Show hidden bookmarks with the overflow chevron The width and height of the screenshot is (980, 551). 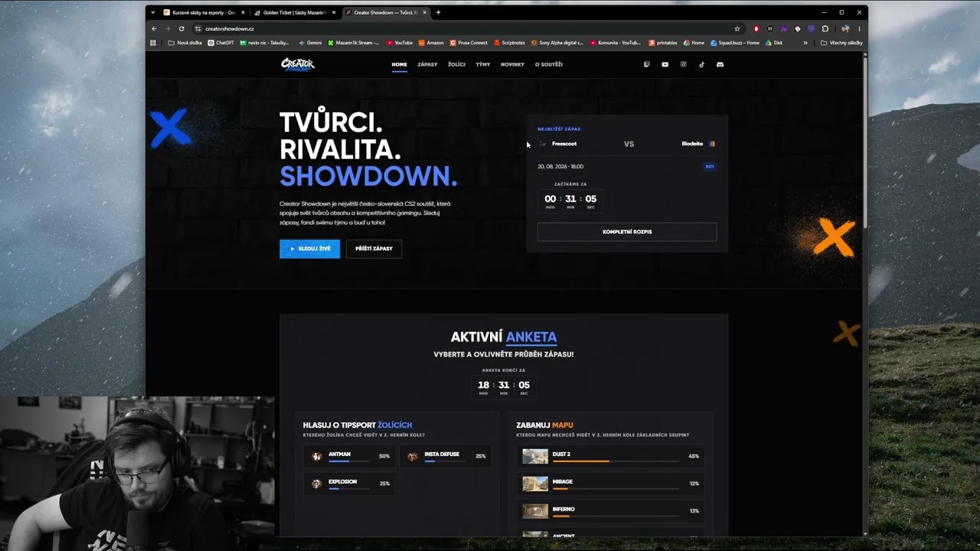point(805,43)
